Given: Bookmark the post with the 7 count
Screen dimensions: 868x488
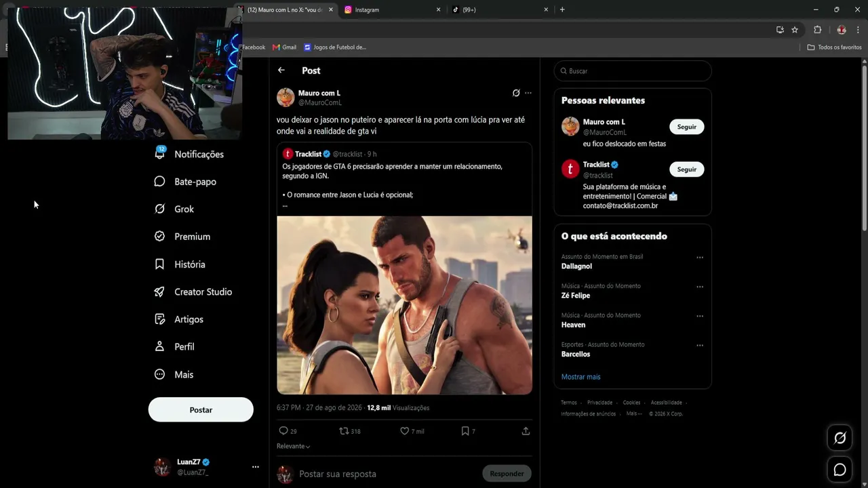Looking at the screenshot, I should [x=468, y=431].
